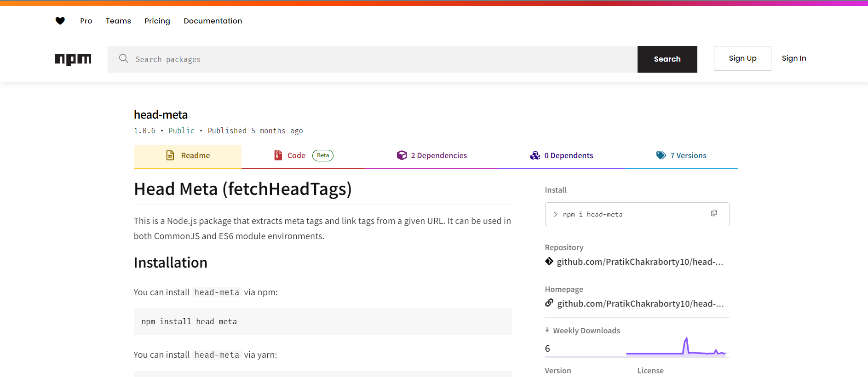Click the Homepage section label
The width and height of the screenshot is (868, 377).
[564, 289]
